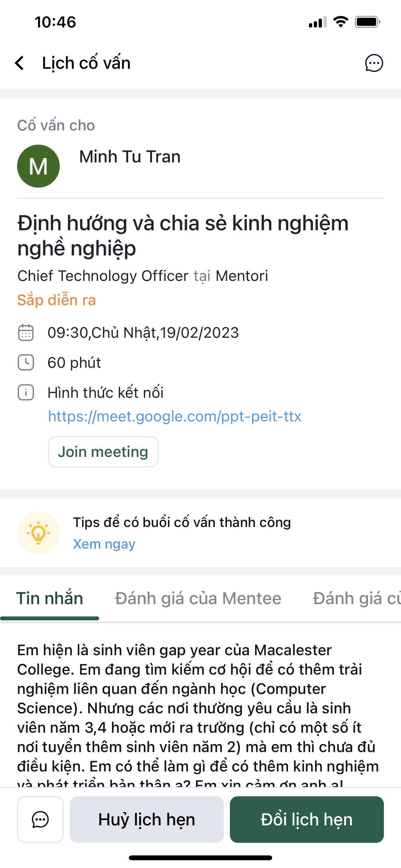This screenshot has height=868, width=401.
Task: Tap the green M avatar
Action: coord(38,166)
